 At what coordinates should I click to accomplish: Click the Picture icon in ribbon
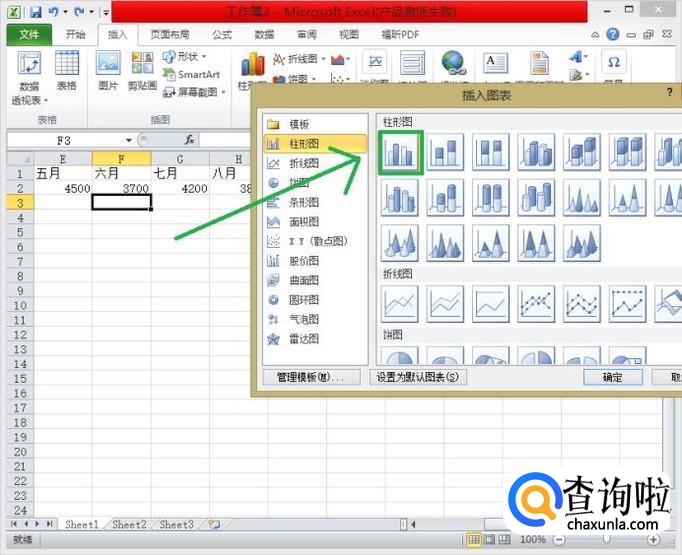108,70
